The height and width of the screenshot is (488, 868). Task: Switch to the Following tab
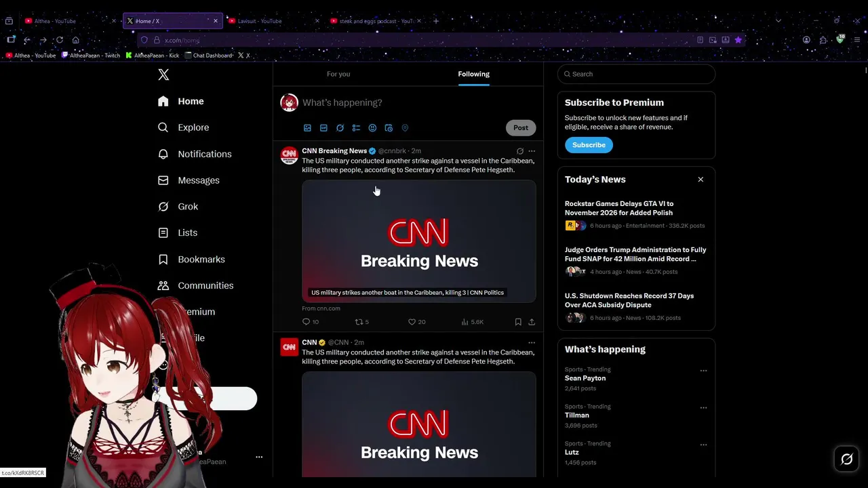coord(473,74)
